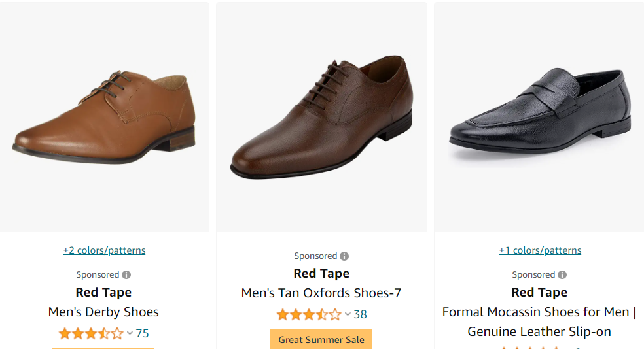Click the Red Tape brand above Derby Shoes
The height and width of the screenshot is (349, 644).
point(103,292)
